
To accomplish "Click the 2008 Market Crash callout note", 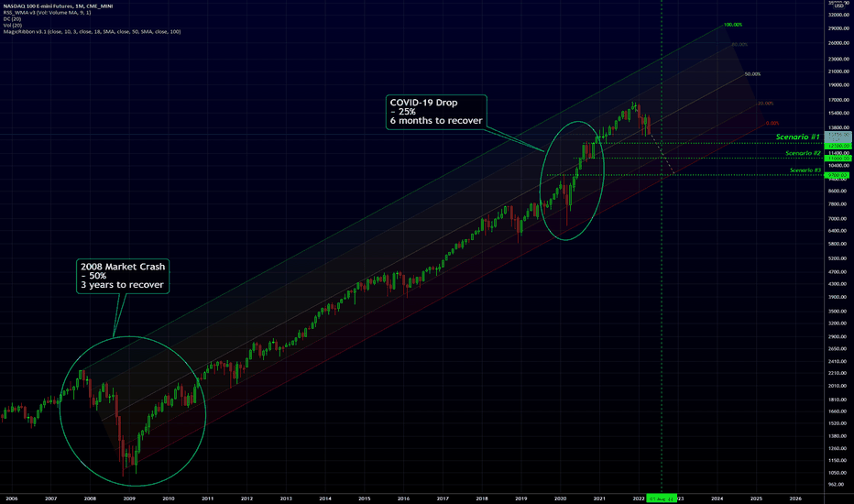I will click(123, 276).
